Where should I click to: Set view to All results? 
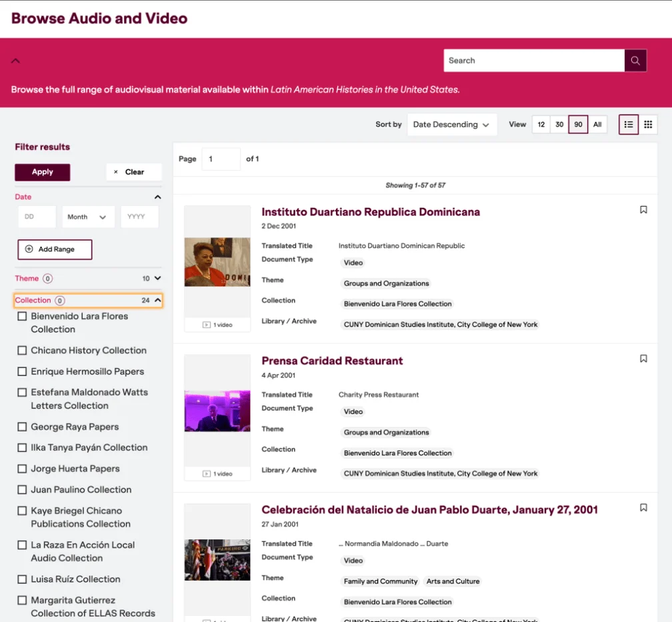click(x=597, y=124)
